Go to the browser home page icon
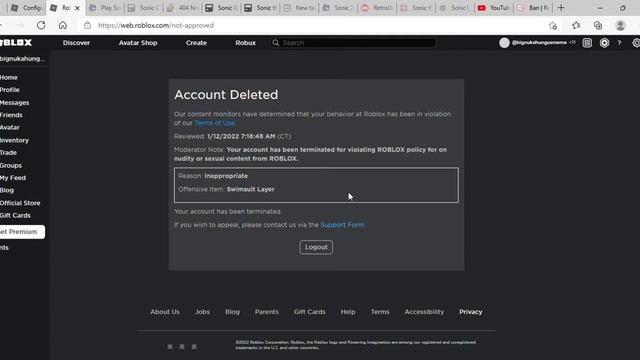The width and height of the screenshot is (640, 360). [62, 25]
